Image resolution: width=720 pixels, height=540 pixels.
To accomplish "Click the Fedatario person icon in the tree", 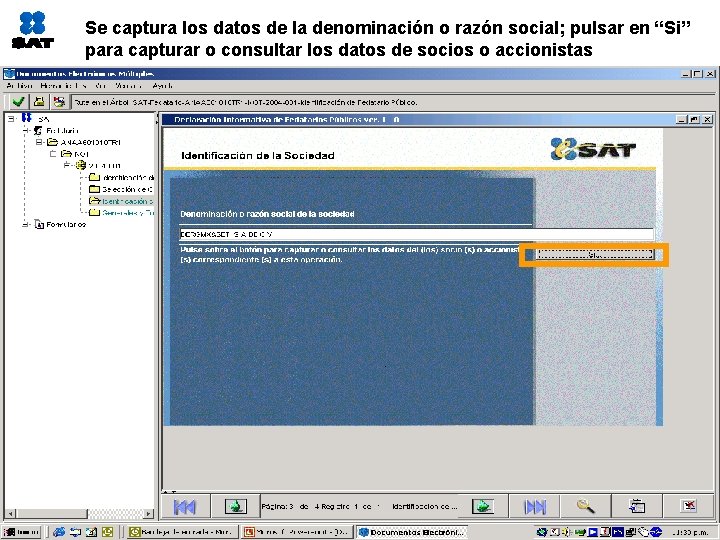I will click(x=39, y=131).
